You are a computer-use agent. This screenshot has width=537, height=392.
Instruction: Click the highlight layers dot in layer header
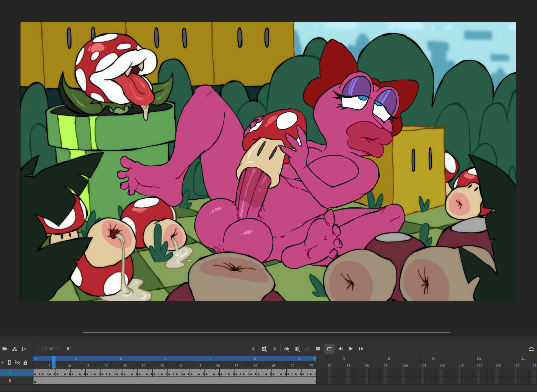[x=2, y=363]
